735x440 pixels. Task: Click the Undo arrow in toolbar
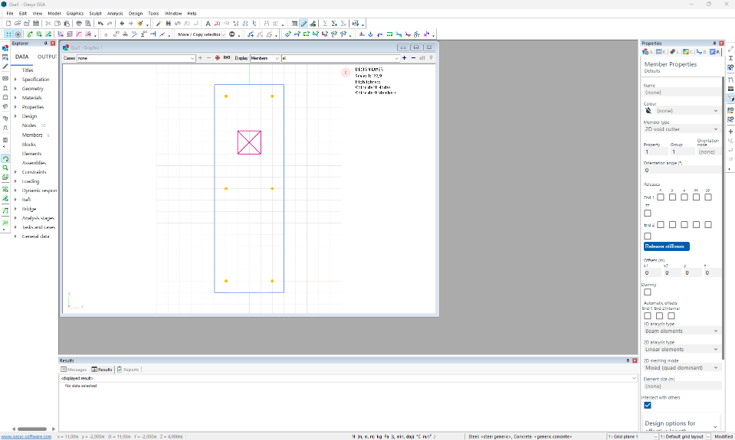[x=100, y=23]
